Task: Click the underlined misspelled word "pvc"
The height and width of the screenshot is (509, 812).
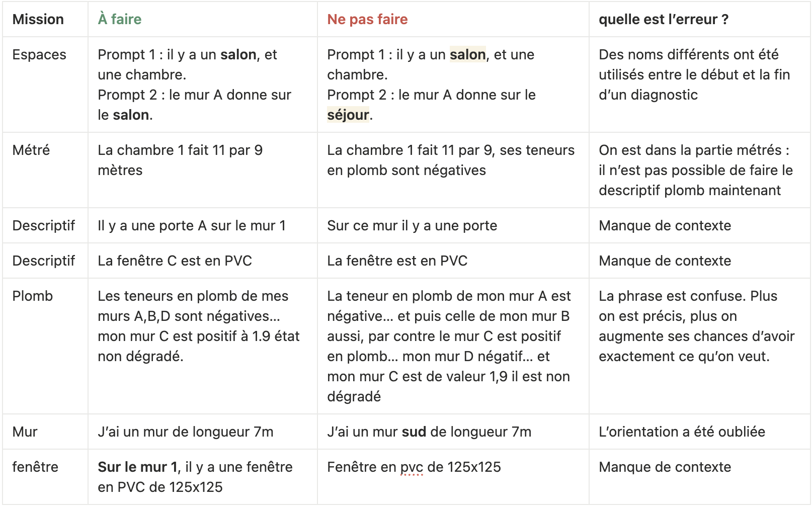Action: point(412,467)
